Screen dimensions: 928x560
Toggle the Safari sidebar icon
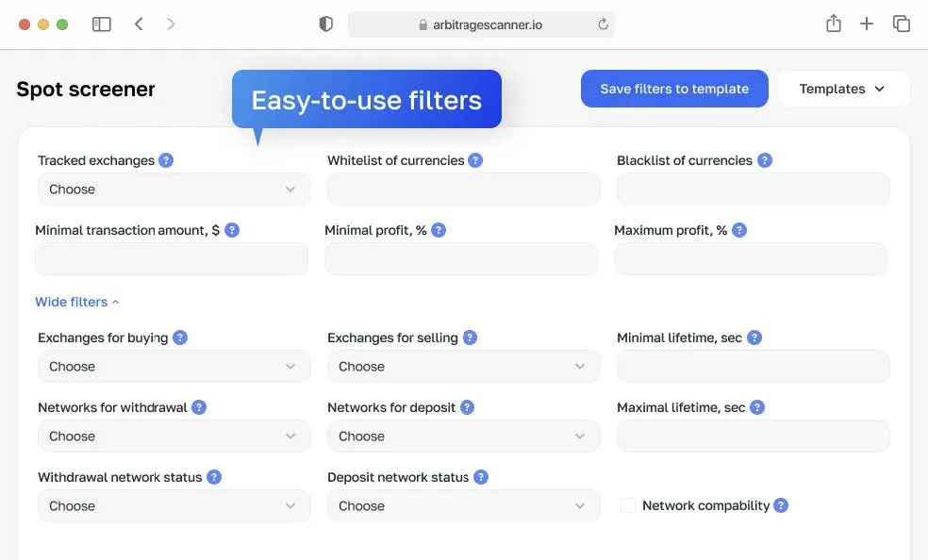point(101,25)
